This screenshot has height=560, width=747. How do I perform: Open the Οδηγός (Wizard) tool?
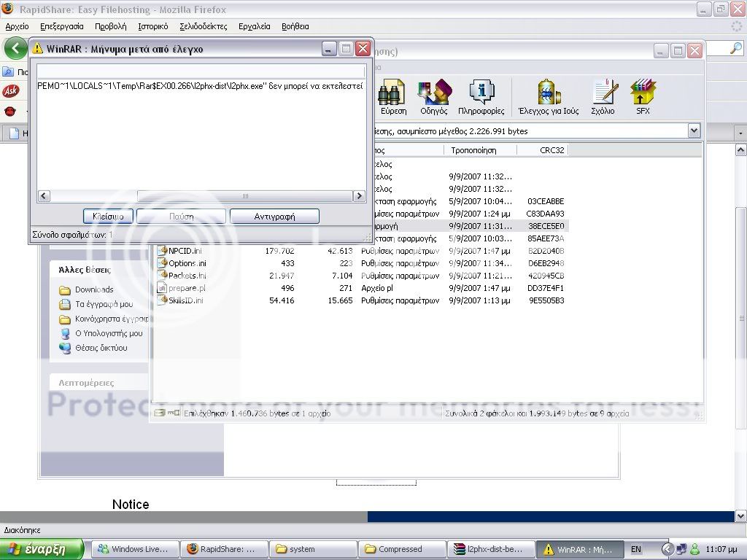433,96
